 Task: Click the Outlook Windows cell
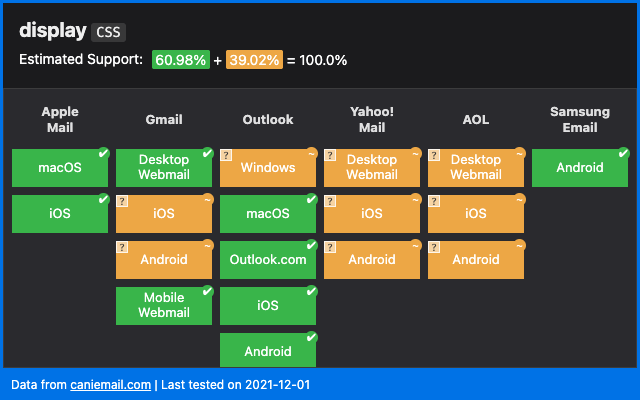coord(268,168)
